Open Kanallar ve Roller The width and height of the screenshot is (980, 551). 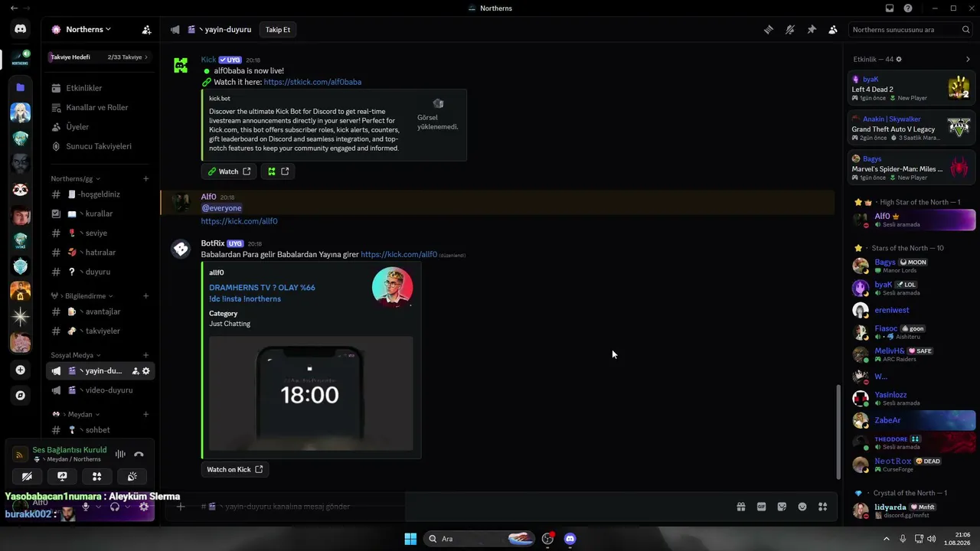tap(101, 107)
